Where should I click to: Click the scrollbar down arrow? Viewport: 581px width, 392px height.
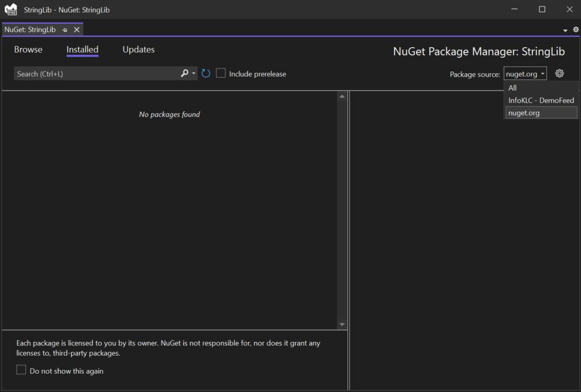pyautogui.click(x=342, y=324)
